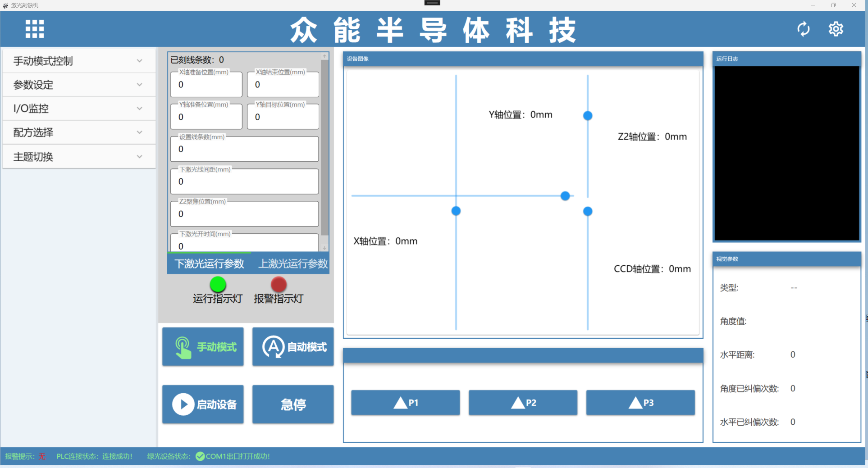Expand the 配方选择 section
The height and width of the screenshot is (468, 868).
(x=79, y=132)
